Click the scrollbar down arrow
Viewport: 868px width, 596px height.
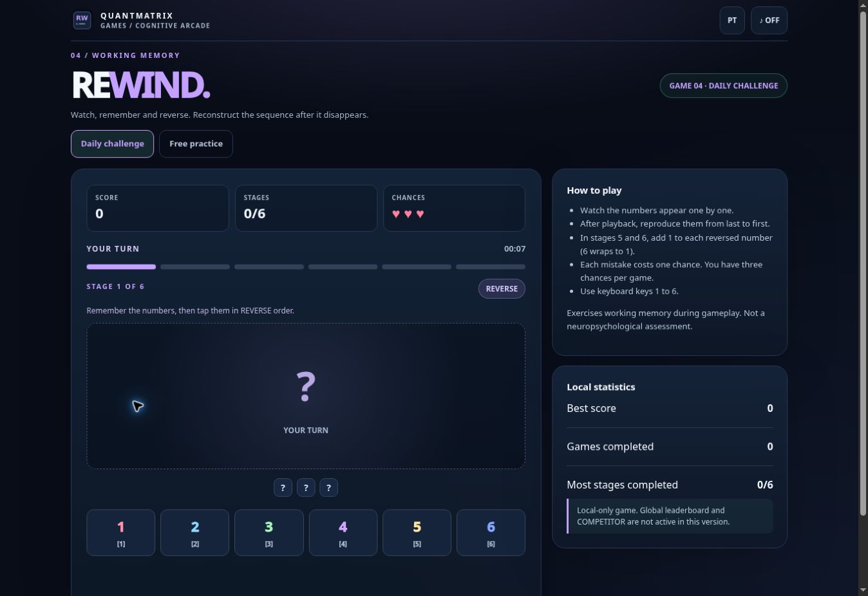[x=863, y=590]
